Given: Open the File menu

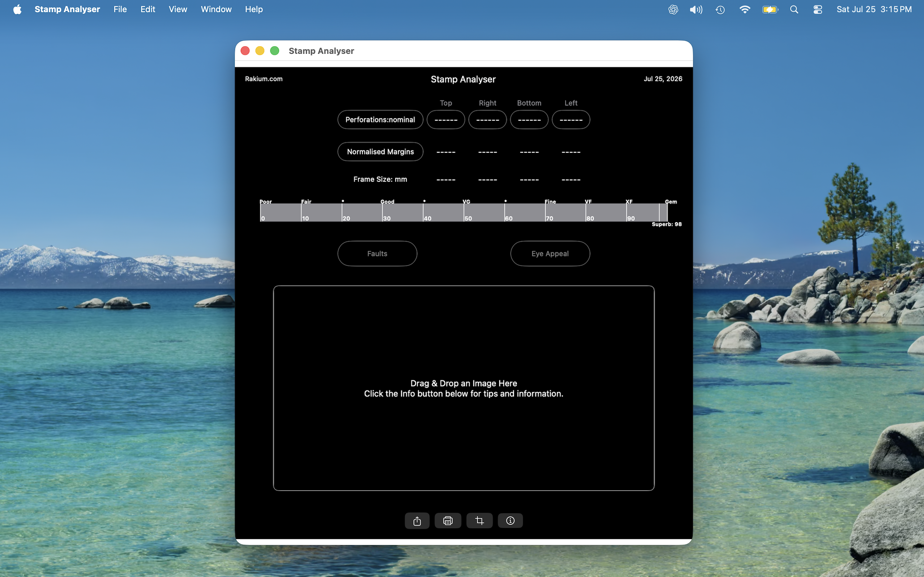Looking at the screenshot, I should (x=120, y=9).
